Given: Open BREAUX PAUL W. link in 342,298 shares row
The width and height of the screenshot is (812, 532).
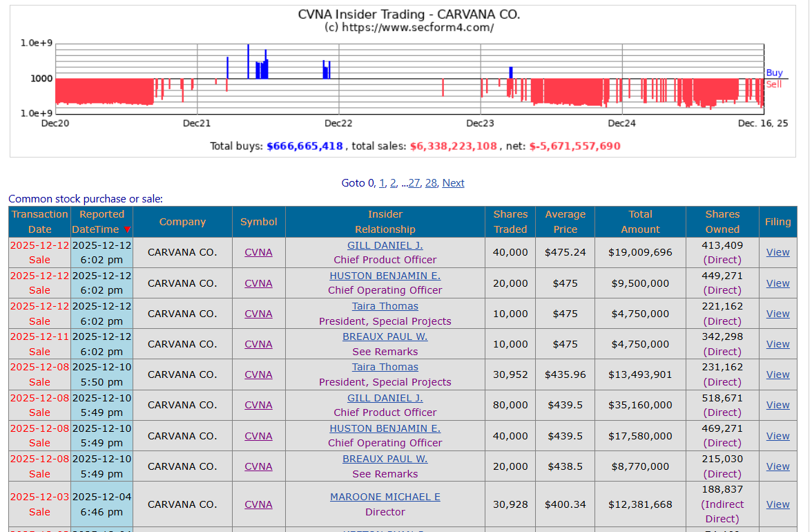Looking at the screenshot, I should (x=385, y=336).
